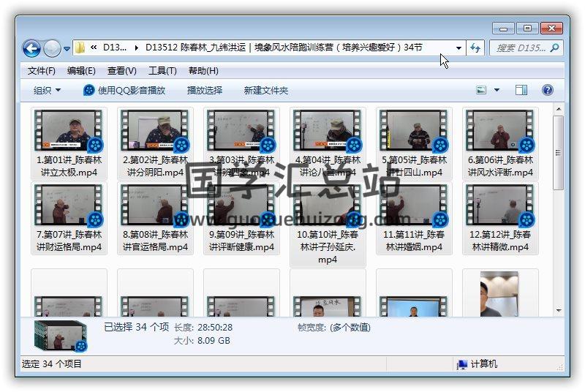Click the search input field

(x=519, y=48)
